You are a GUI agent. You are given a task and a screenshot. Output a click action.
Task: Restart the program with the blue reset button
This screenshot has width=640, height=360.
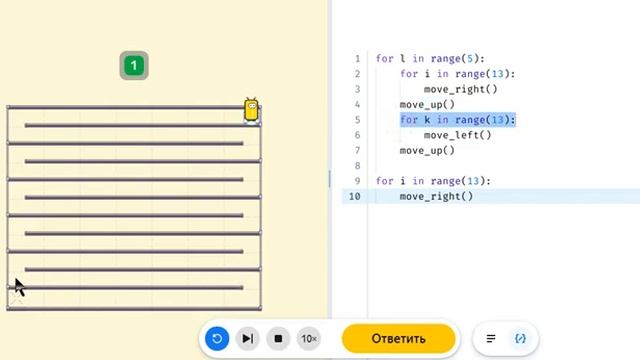(x=217, y=338)
